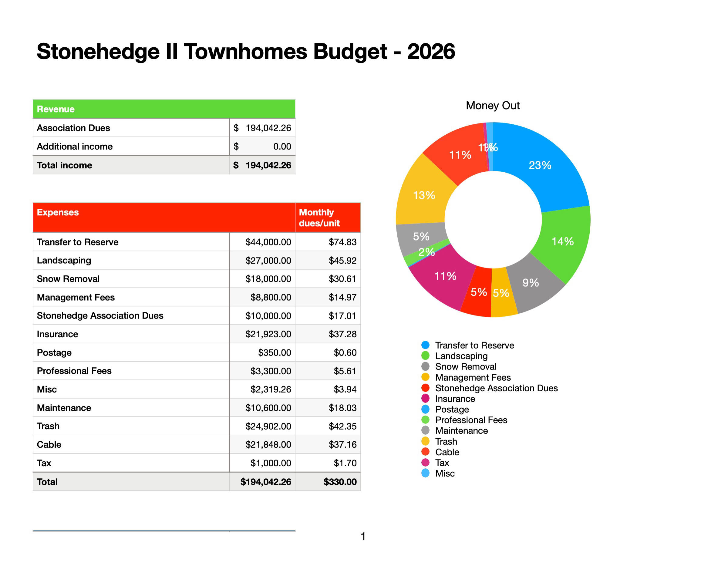The width and height of the screenshot is (728, 563).
Task: Click the Misc legend color dot
Action: 425,473
